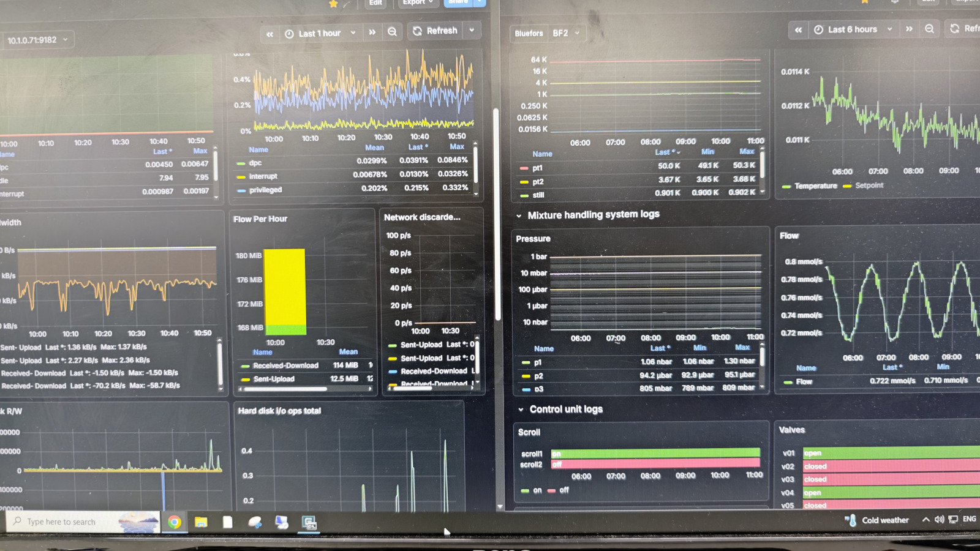This screenshot has width=980, height=551.
Task: Open the 10.1.0.71:9182 host dropdown
Action: click(37, 40)
